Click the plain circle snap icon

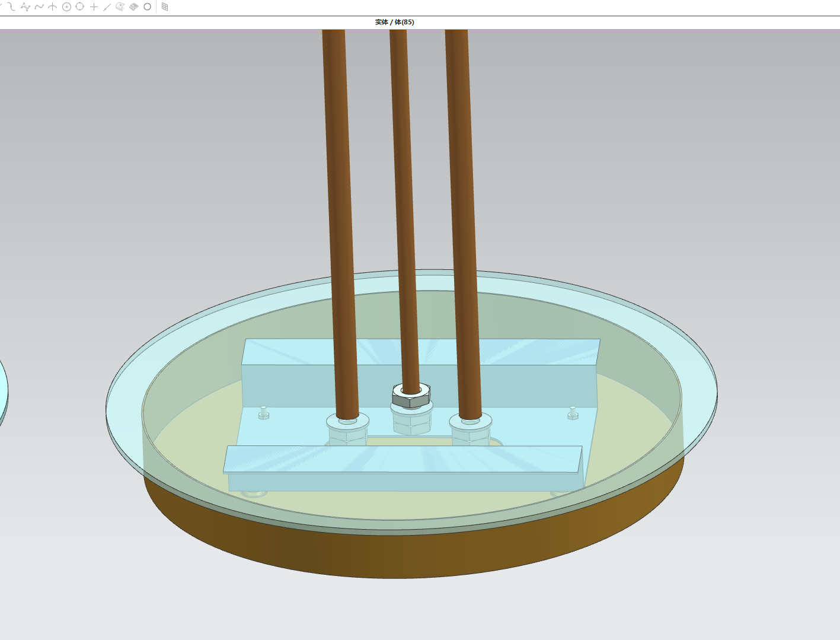(x=148, y=7)
